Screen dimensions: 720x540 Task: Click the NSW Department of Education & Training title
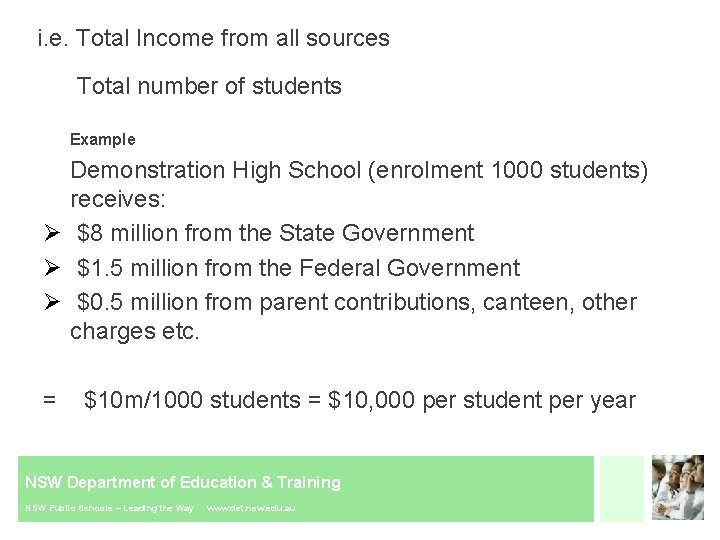pos(183,482)
